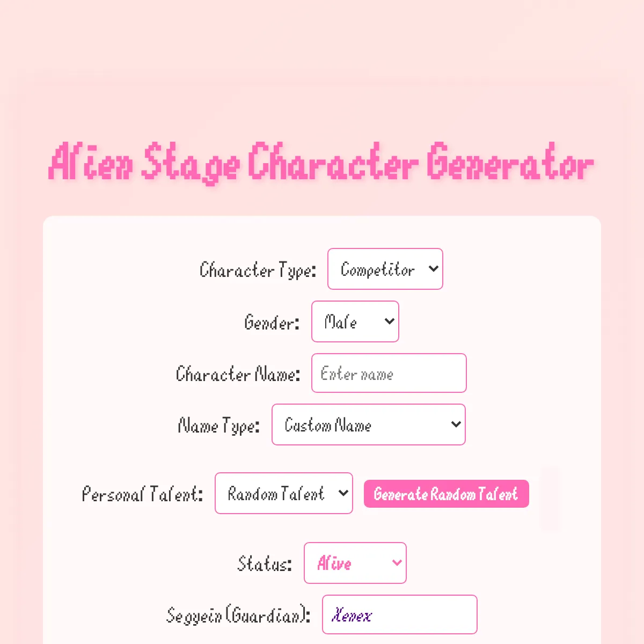Viewport: 644px width, 644px height.
Task: Open the Personal Talent dropdown
Action: point(283,493)
